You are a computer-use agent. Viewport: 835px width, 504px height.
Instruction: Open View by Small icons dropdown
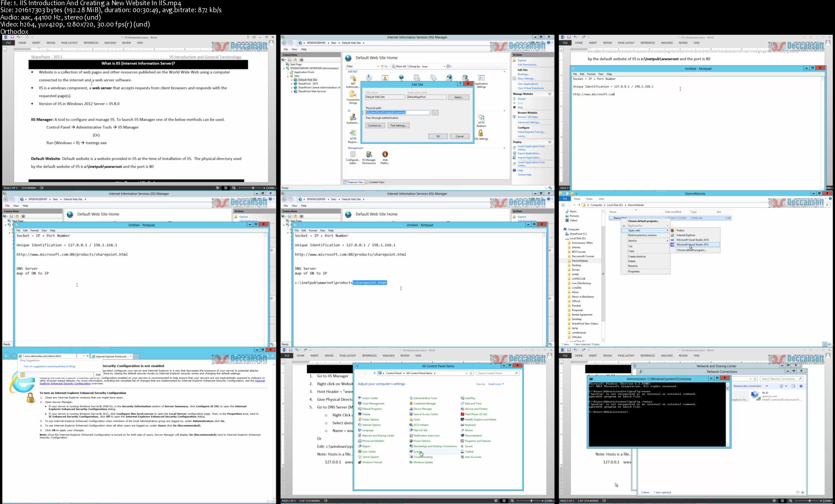[x=496, y=384]
